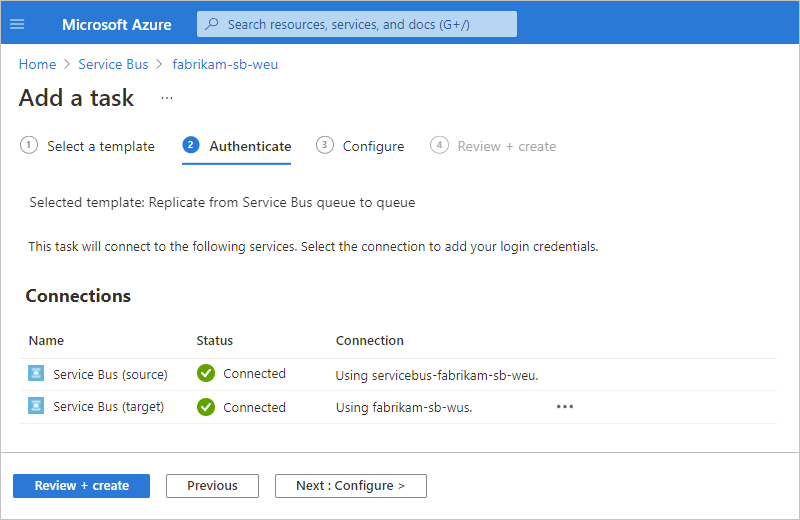Click the green Connected checkmark for target
Image resolution: width=800 pixels, height=520 pixels.
(206, 407)
